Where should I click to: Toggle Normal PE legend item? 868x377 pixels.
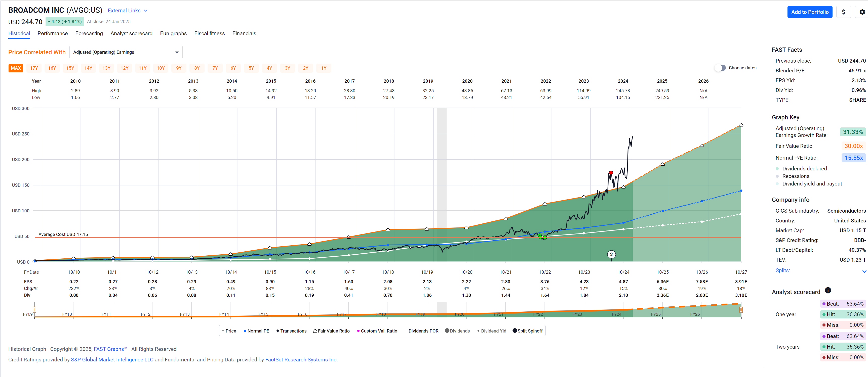pos(256,331)
